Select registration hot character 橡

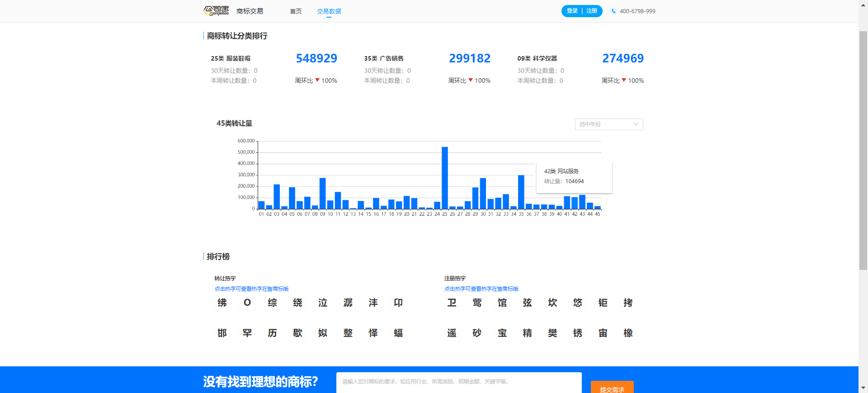coord(628,333)
